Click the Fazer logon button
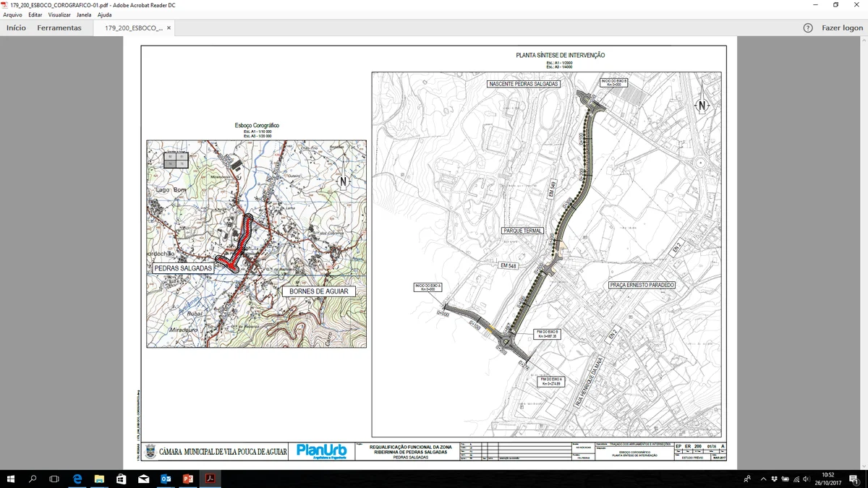868x488 pixels. (840, 27)
